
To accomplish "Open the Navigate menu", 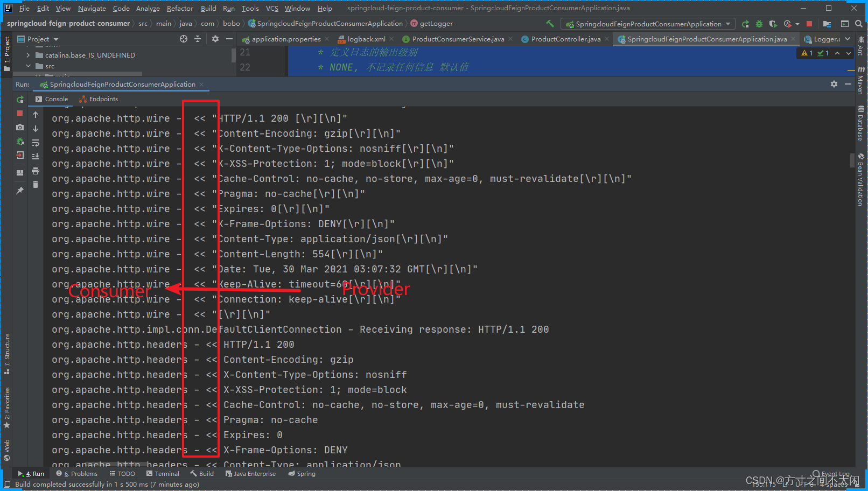I will pyautogui.click(x=92, y=8).
